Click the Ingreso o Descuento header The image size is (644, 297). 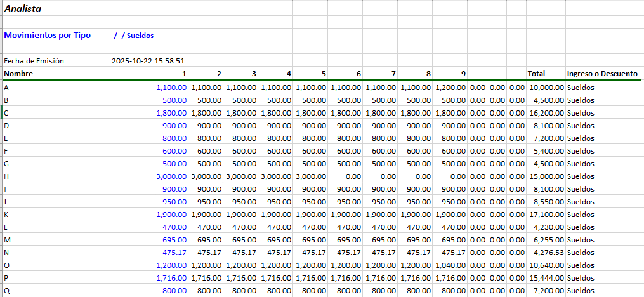click(x=602, y=74)
